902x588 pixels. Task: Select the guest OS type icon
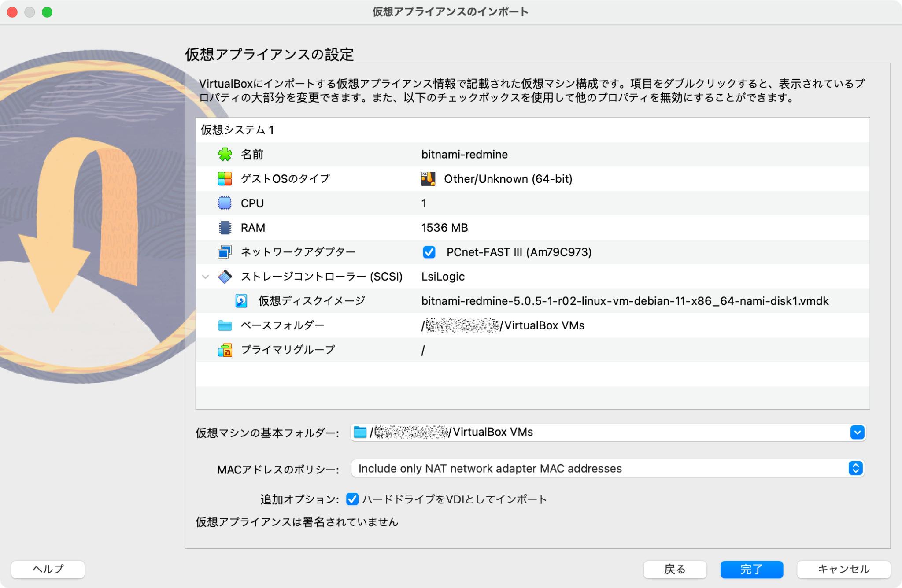225,179
